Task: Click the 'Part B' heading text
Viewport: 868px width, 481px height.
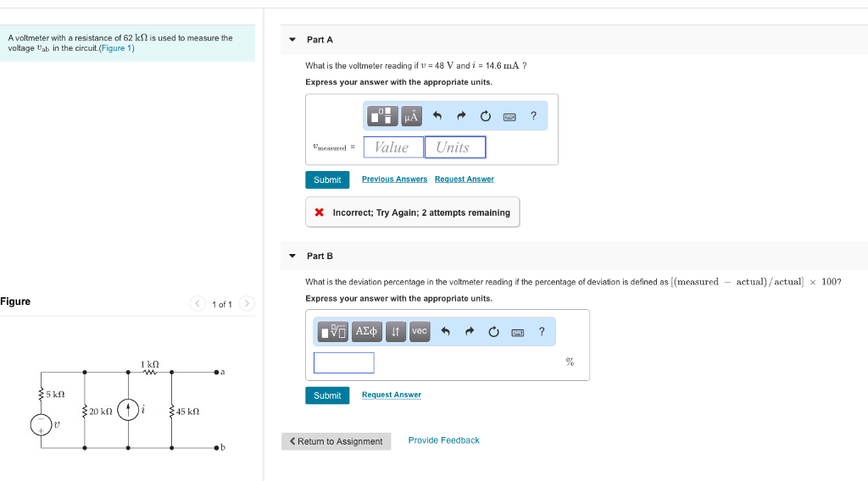Action: click(320, 256)
